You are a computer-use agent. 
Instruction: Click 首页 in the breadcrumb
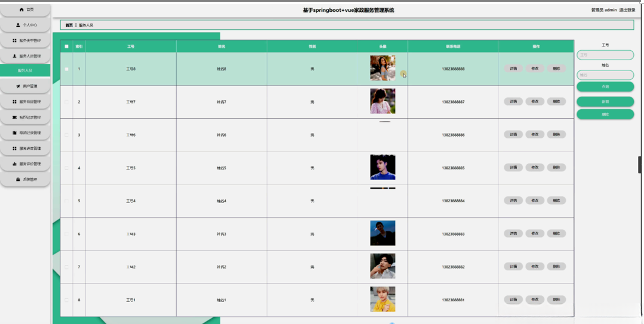69,25
